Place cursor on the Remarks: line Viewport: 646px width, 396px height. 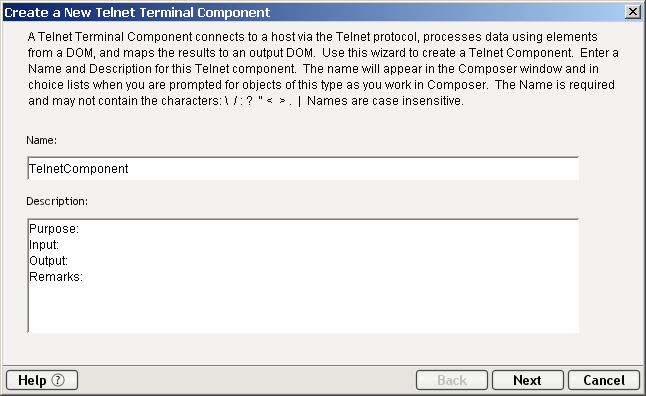56,276
